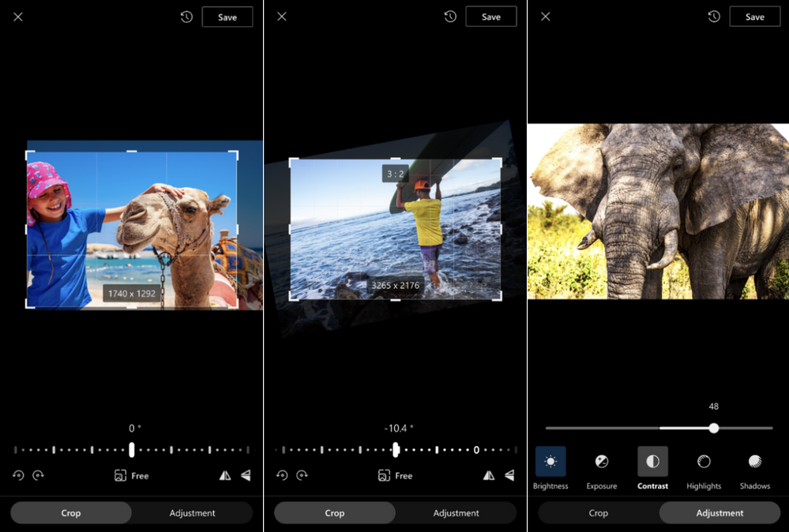Rotate camel photo clockwise
This screenshot has width=789, height=532.
click(38, 475)
